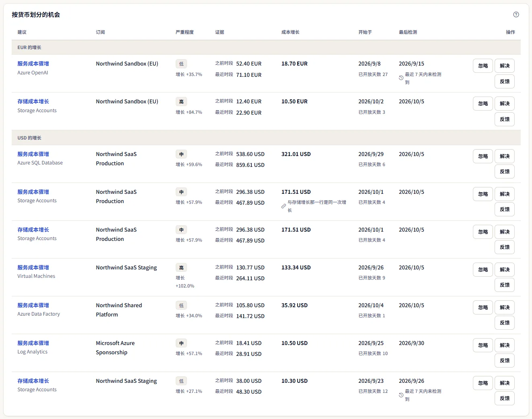
Task: Open 存储成本增长 link for Northwind SaaS Staging
Action: tap(33, 381)
